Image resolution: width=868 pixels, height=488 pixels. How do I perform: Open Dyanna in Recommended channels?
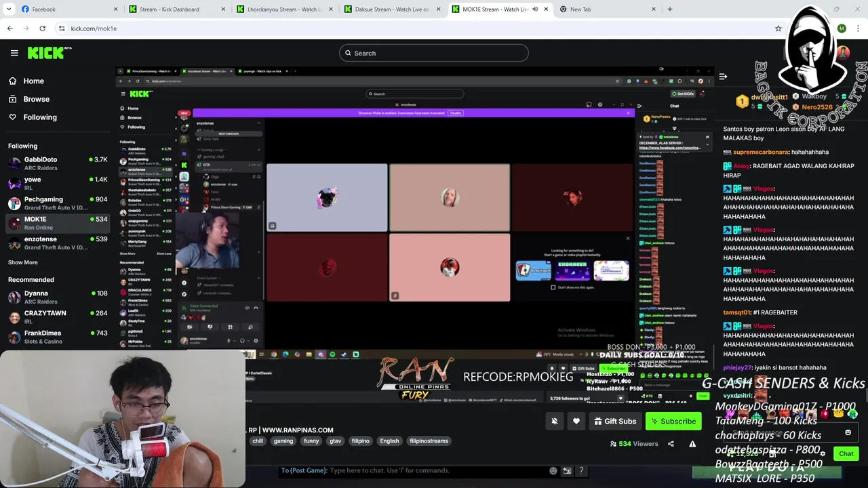coord(58,297)
